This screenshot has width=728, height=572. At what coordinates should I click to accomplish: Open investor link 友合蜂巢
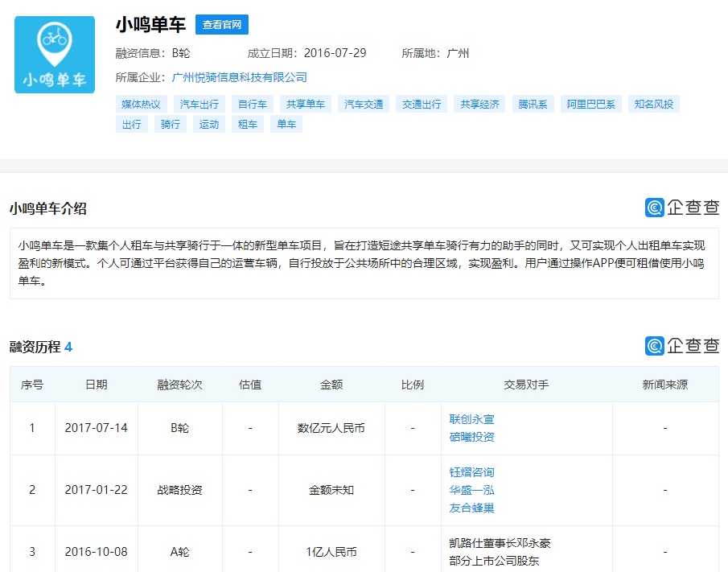[472, 508]
